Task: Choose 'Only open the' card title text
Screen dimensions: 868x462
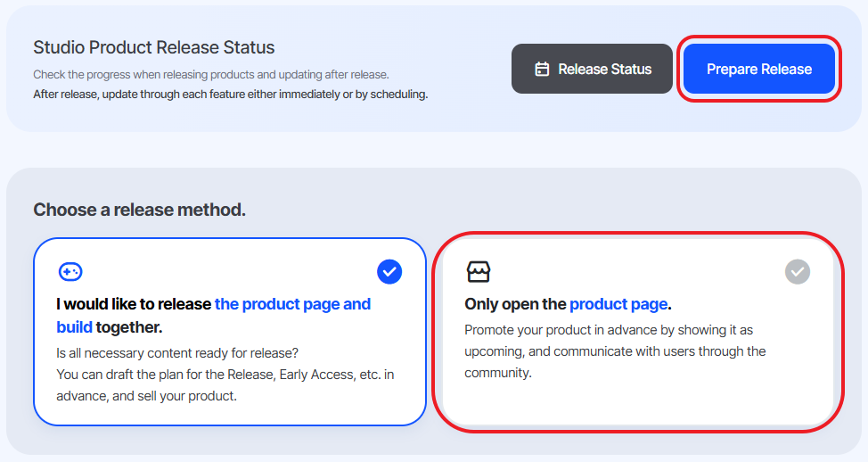Action: pos(515,304)
